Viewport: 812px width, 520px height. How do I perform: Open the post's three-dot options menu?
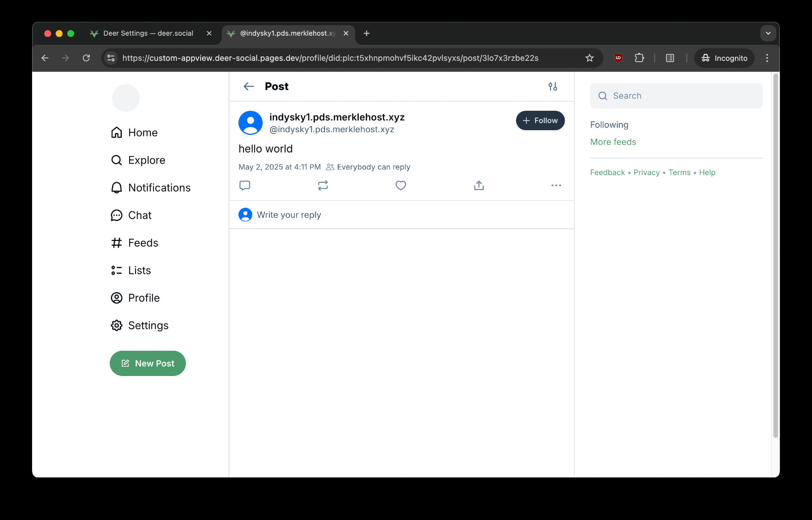click(556, 185)
